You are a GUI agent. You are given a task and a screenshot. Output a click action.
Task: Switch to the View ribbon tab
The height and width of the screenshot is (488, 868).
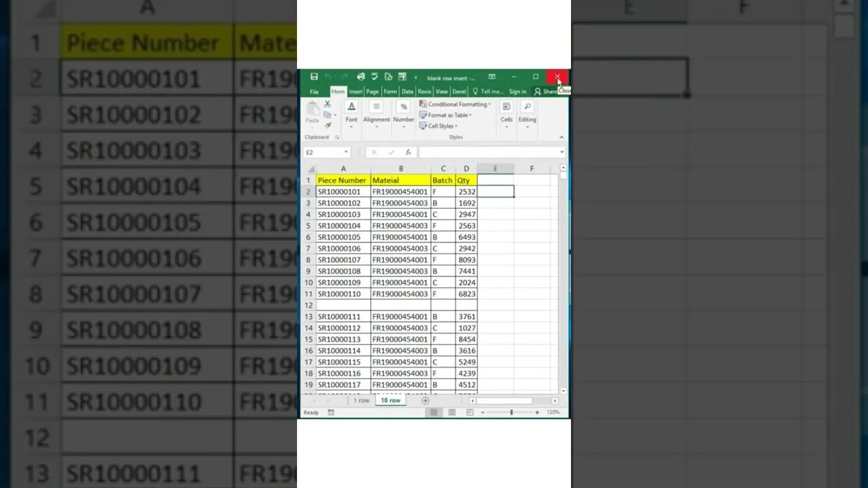441,91
